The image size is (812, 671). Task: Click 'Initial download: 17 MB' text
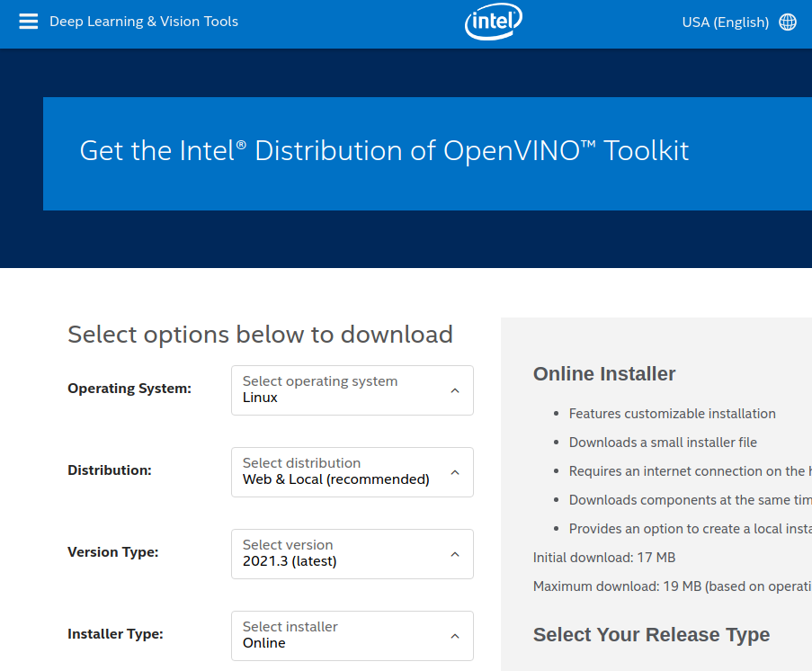pos(604,558)
